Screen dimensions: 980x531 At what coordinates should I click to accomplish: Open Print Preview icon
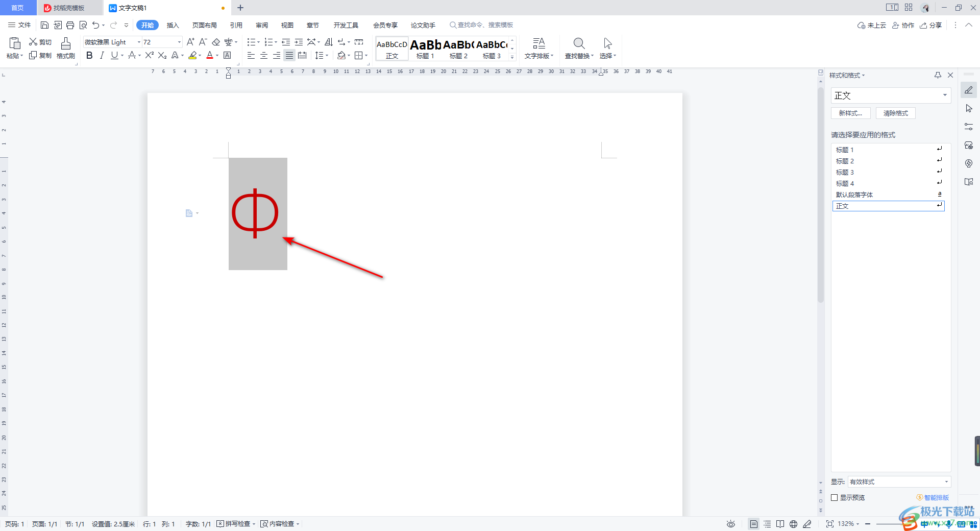pos(83,25)
